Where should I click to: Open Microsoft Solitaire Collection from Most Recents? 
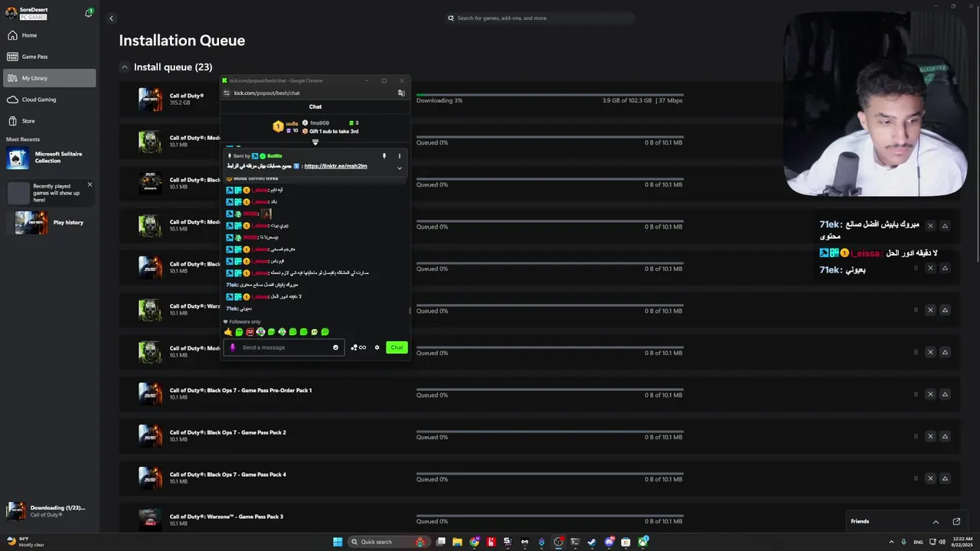pos(50,158)
